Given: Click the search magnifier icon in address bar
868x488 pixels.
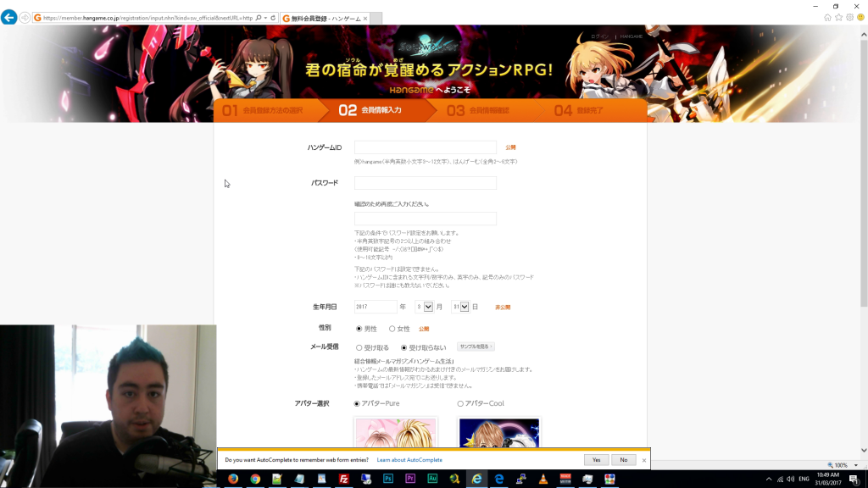Looking at the screenshot, I should (x=259, y=19).
